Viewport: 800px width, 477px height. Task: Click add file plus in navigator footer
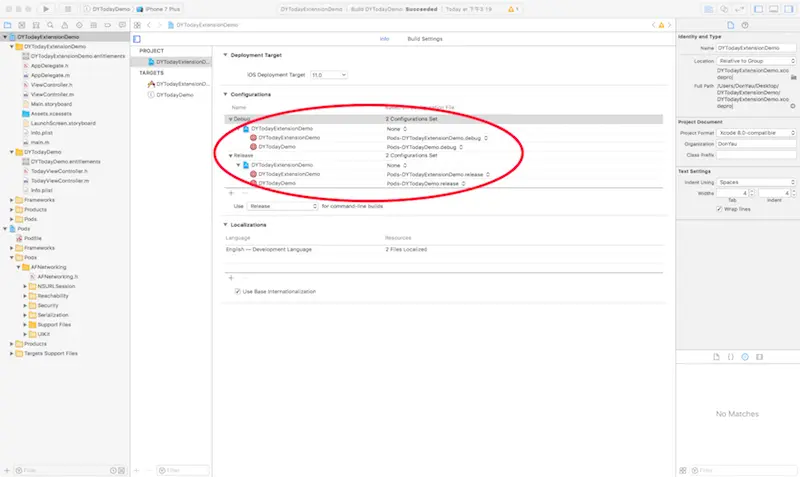pos(7,470)
